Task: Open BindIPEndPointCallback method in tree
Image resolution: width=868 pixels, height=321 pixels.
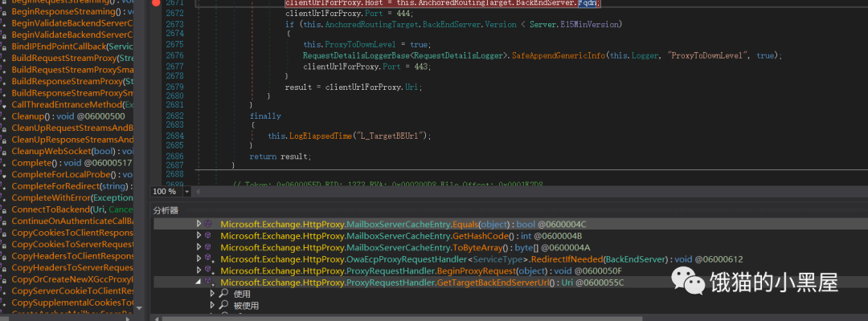Action: click(x=72, y=47)
